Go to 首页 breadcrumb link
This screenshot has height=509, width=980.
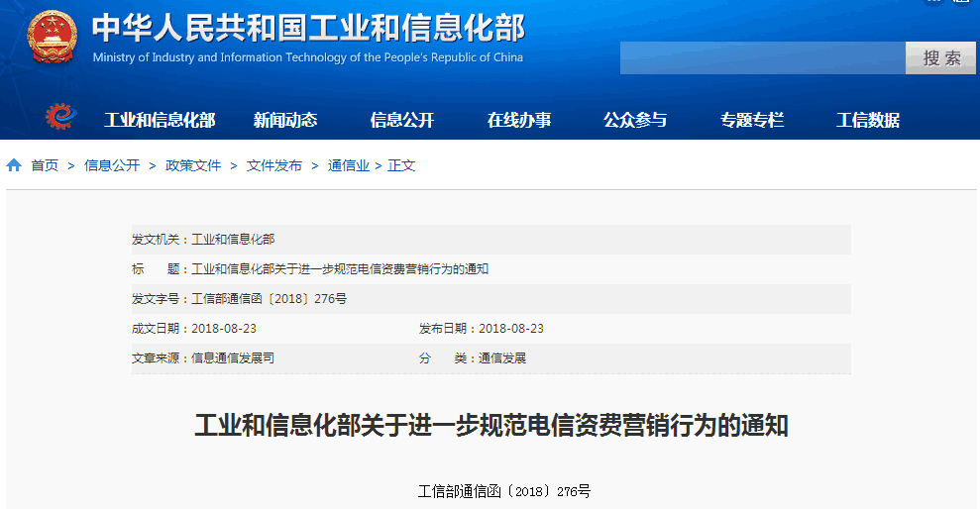pyautogui.click(x=45, y=165)
